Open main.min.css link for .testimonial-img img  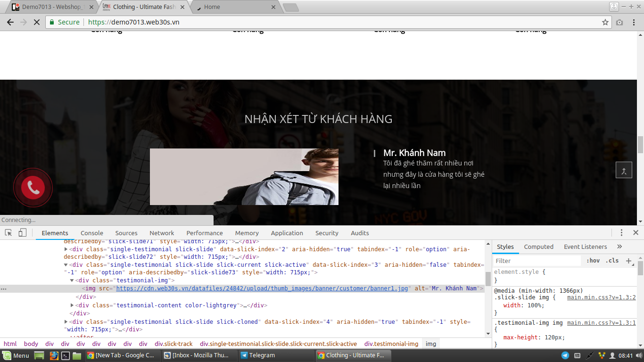(x=601, y=323)
